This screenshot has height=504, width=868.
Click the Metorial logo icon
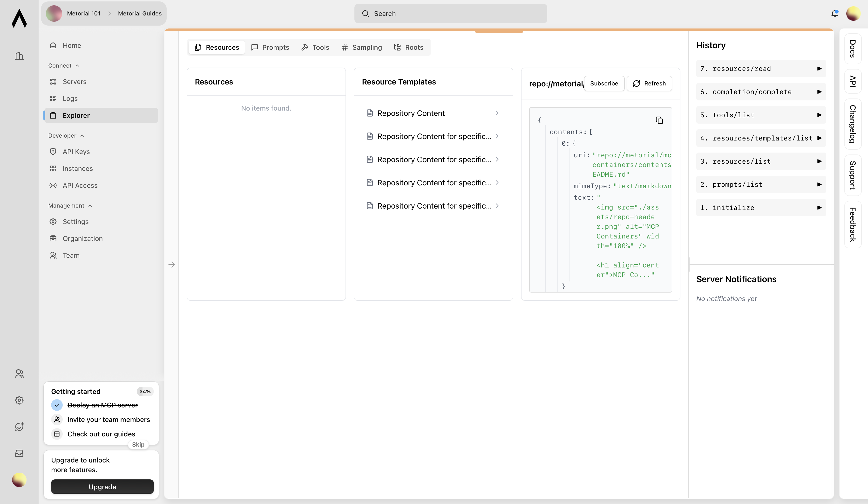pyautogui.click(x=19, y=19)
